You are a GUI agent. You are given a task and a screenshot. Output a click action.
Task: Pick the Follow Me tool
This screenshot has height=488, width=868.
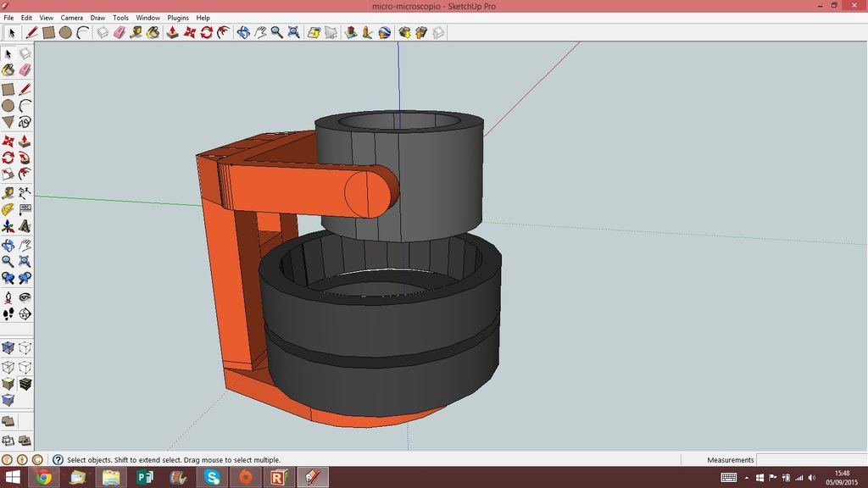pos(25,158)
